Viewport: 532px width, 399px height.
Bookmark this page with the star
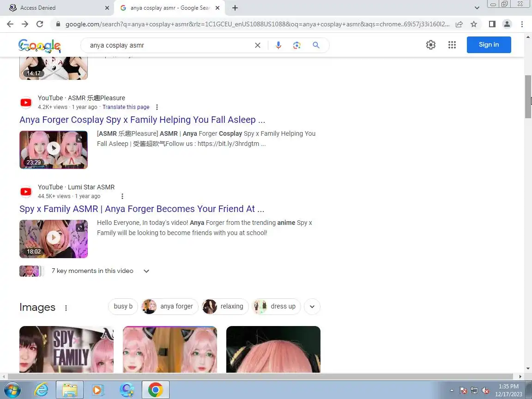coord(474,24)
